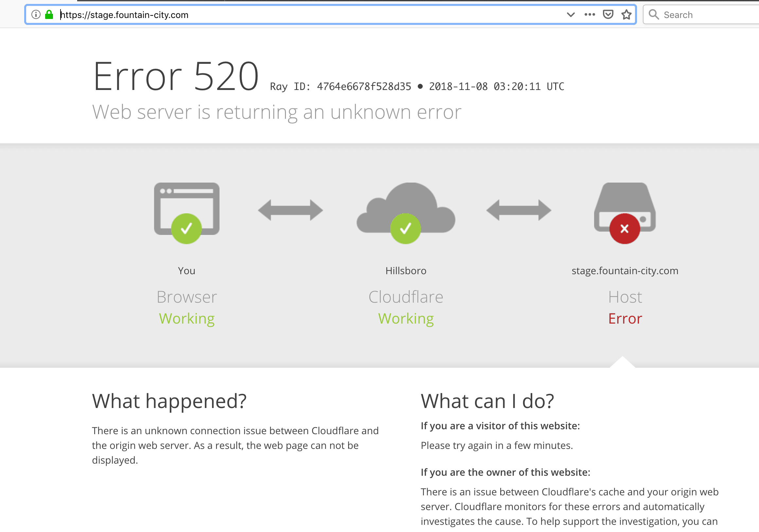Click the arrow between Cloudflare and Host
This screenshot has width=759, height=532.
click(x=518, y=211)
